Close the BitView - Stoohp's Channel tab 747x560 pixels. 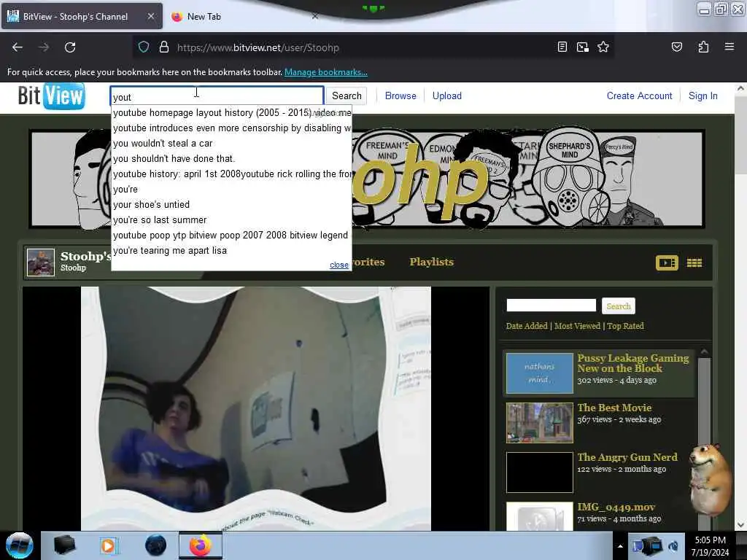pos(150,16)
